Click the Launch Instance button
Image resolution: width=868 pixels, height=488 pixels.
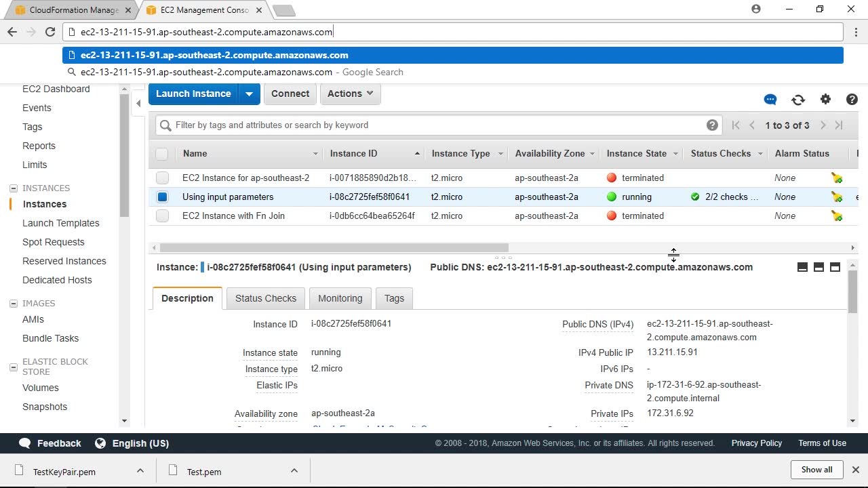coord(193,94)
